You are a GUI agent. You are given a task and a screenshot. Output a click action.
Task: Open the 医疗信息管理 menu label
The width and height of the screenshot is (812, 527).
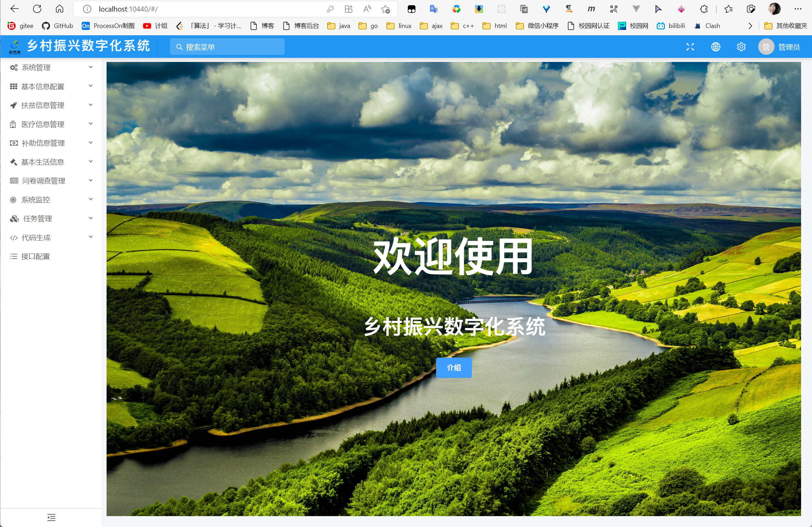click(x=43, y=125)
